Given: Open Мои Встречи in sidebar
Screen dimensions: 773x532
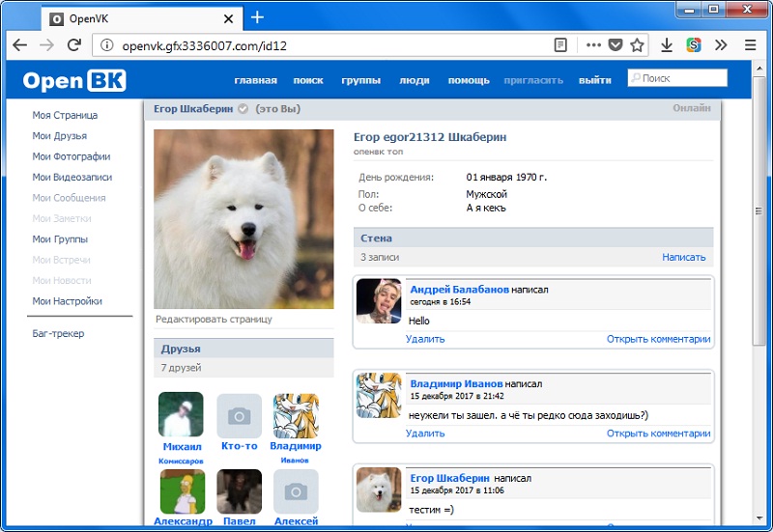Looking at the screenshot, I should [61, 260].
